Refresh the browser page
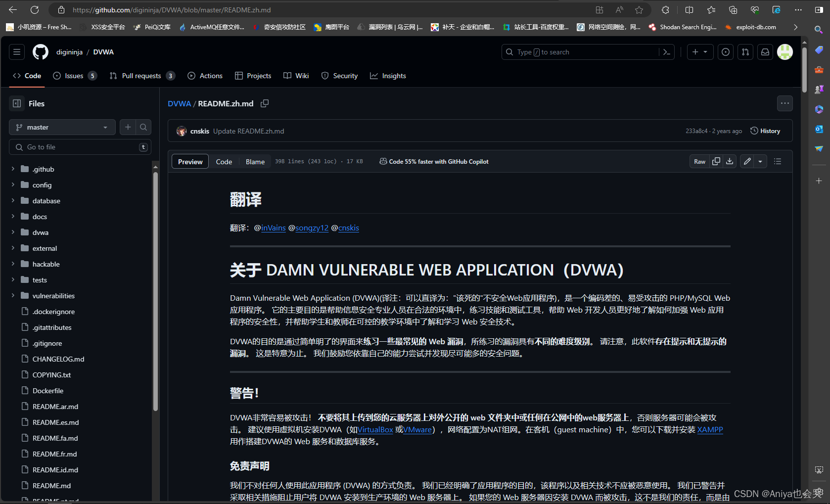The image size is (830, 504). 35,10
